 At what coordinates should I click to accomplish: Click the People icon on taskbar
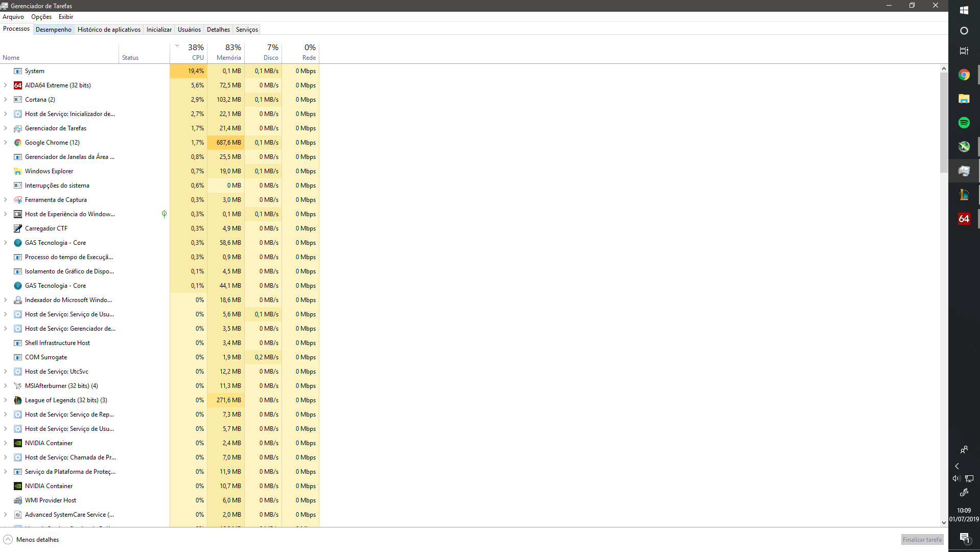coord(964,450)
